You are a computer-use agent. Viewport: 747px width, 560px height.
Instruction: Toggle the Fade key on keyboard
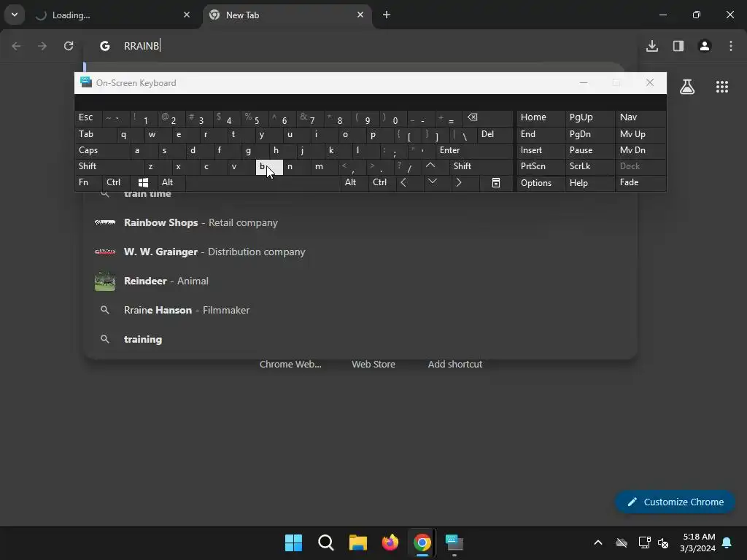(x=640, y=182)
